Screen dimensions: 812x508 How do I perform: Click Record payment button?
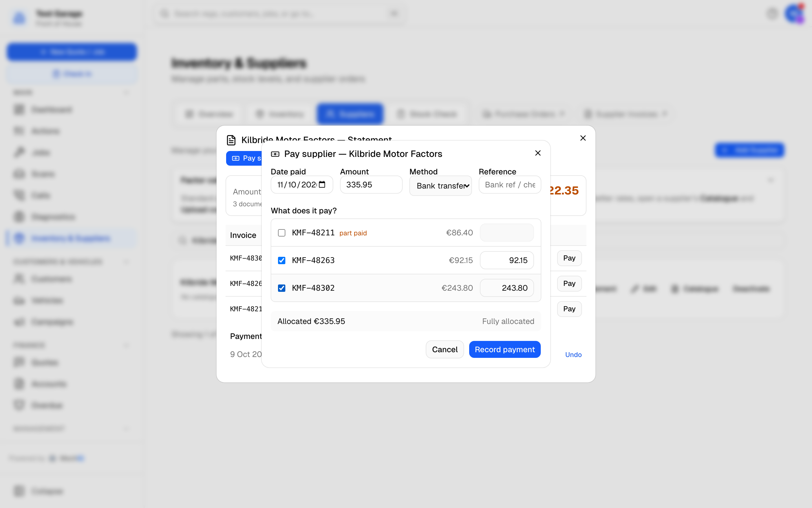point(504,349)
